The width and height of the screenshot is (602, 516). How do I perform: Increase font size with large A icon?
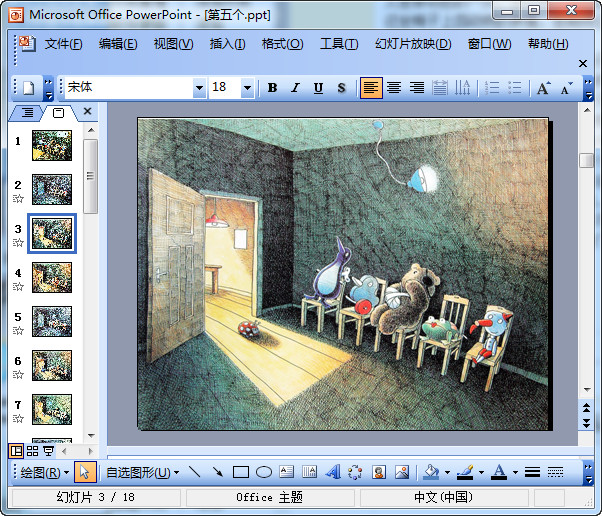pyautogui.click(x=543, y=88)
